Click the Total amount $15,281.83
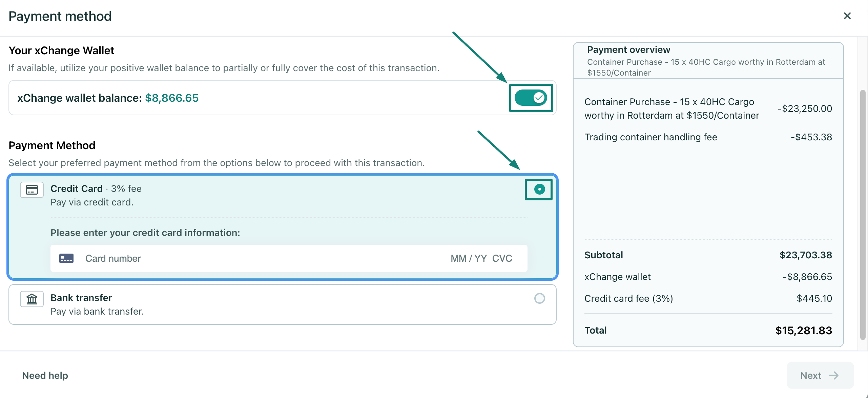868x398 pixels. pos(804,331)
